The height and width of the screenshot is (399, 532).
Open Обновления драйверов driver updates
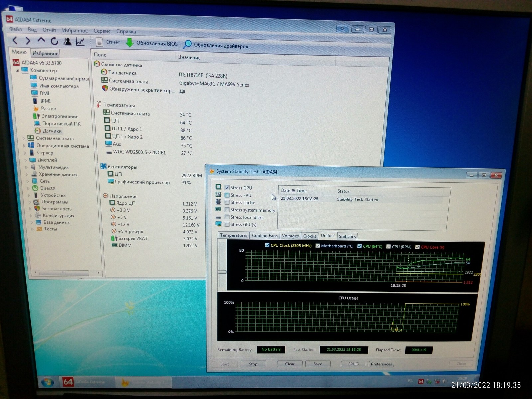pos(216,45)
